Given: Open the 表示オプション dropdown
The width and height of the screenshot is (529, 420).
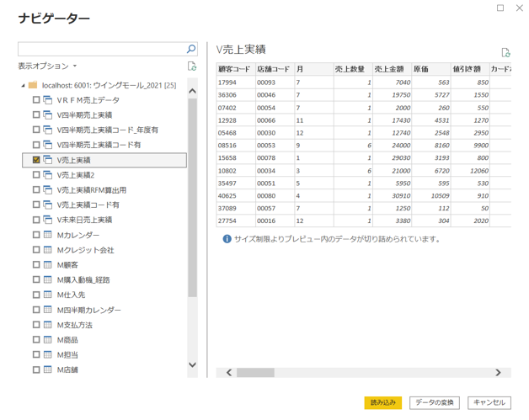Looking at the screenshot, I should click(47, 66).
